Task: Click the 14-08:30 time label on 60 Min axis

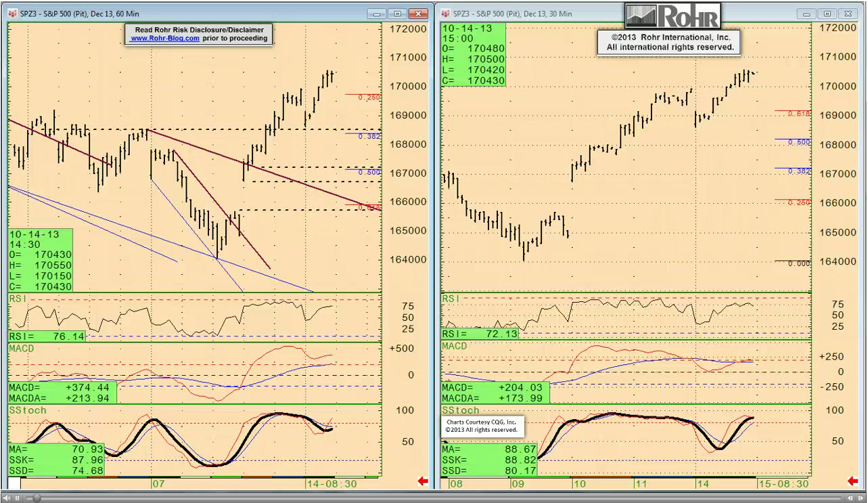Action: (x=332, y=484)
